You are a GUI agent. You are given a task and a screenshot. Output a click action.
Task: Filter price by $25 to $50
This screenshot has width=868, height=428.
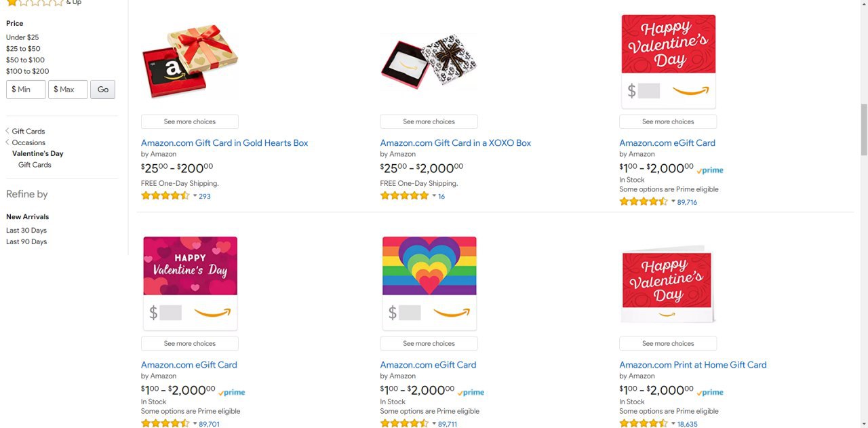pyautogui.click(x=23, y=49)
